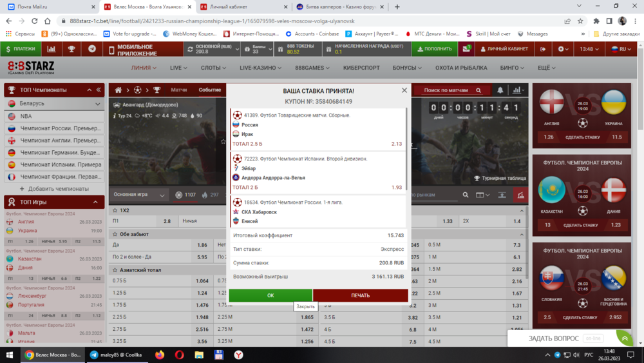The width and height of the screenshot is (644, 363).
Task: Close the bet accepted dialog with the X
Action: pos(404,90)
